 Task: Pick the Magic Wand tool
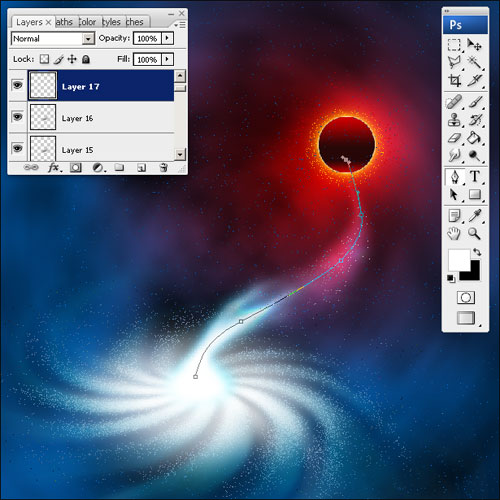pyautogui.click(x=475, y=62)
